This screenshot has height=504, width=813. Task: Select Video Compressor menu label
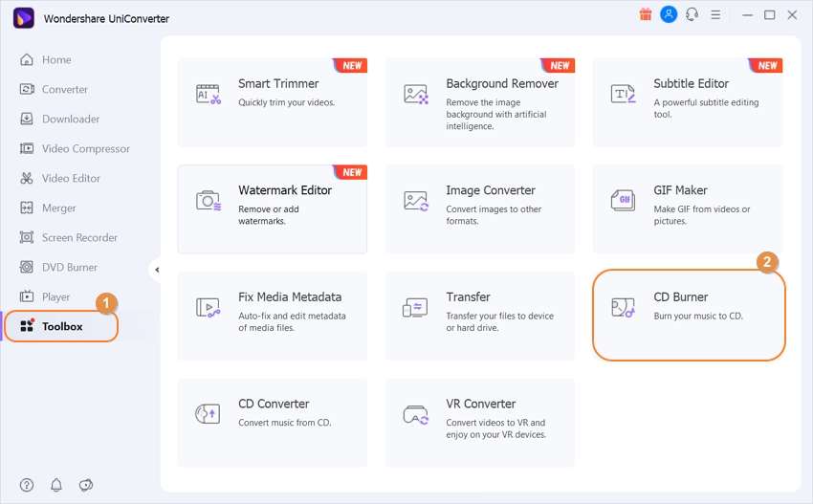click(86, 149)
